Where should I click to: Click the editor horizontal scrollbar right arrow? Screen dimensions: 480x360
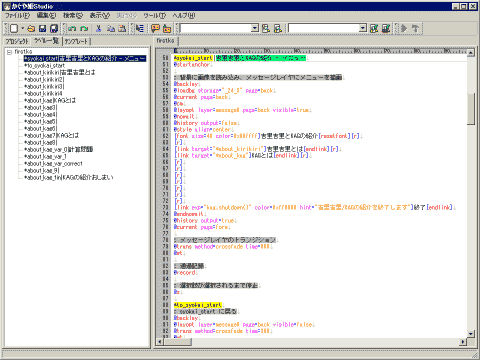(463, 342)
